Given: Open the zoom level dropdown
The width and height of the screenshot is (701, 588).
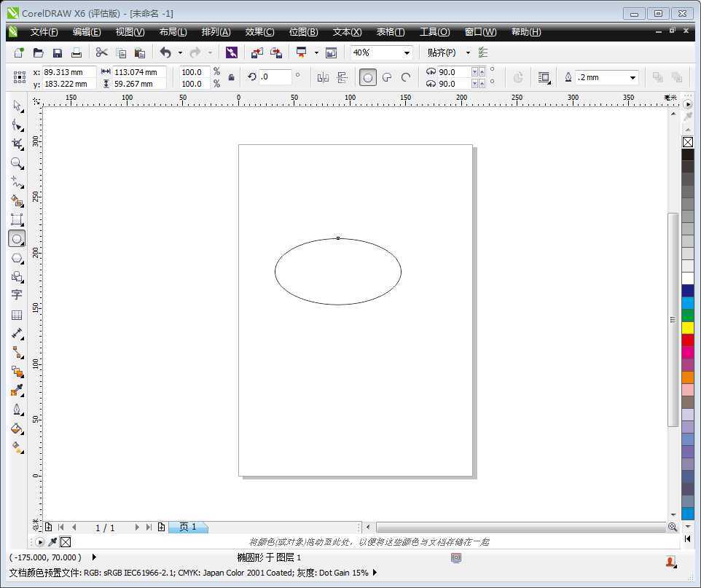Looking at the screenshot, I should (408, 52).
